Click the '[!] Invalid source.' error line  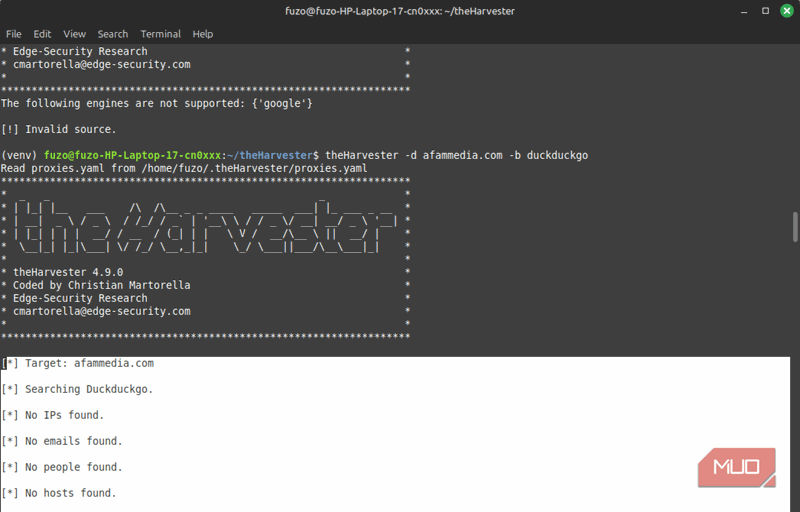pos(59,130)
